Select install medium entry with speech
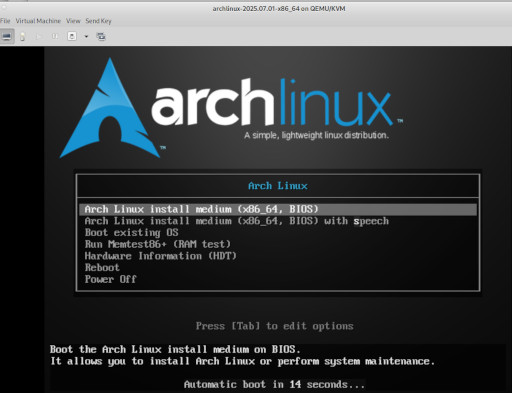 pos(237,221)
